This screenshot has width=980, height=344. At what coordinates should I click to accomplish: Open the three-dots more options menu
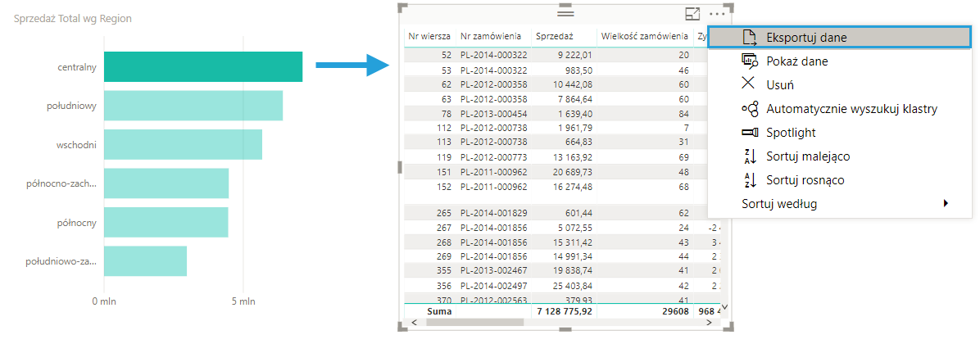[x=718, y=13]
